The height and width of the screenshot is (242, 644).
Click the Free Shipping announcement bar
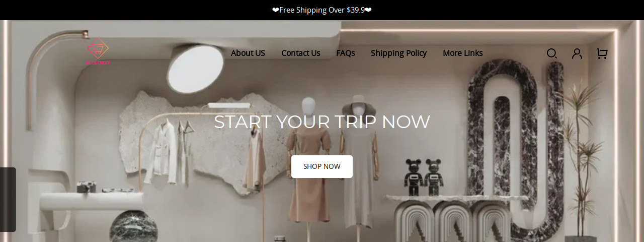pos(322,10)
